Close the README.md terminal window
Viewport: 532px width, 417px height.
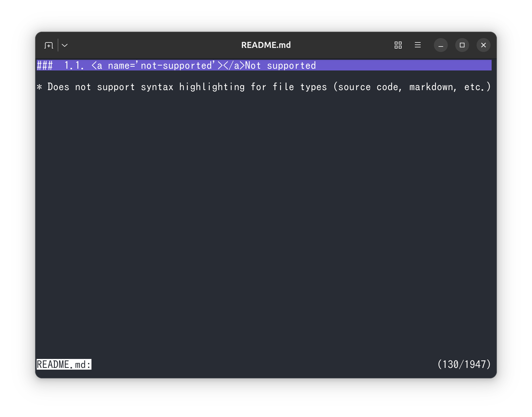click(x=483, y=45)
